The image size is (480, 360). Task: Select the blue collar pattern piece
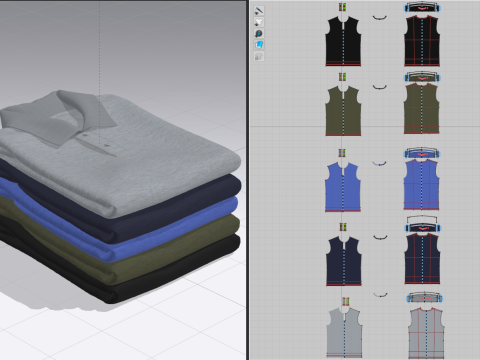click(422, 153)
